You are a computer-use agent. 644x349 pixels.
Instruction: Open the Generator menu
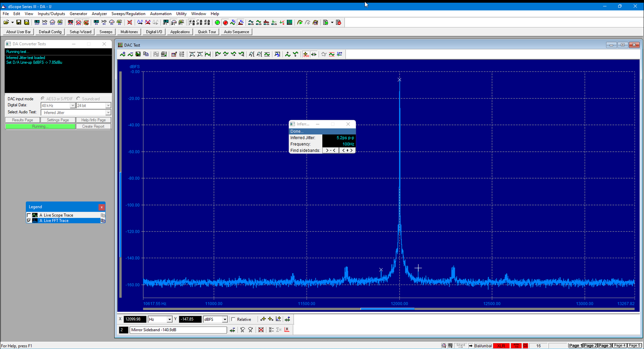78,14
